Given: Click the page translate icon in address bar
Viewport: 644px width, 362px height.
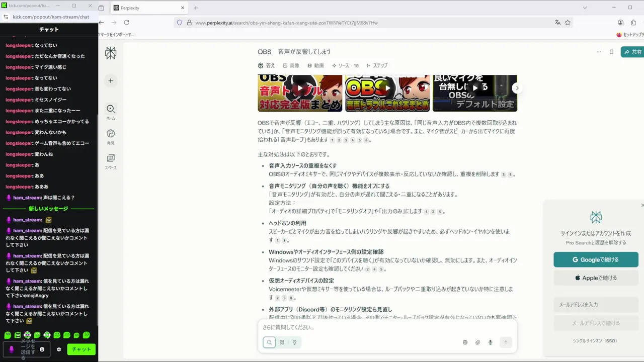Looking at the screenshot, I should point(557,23).
